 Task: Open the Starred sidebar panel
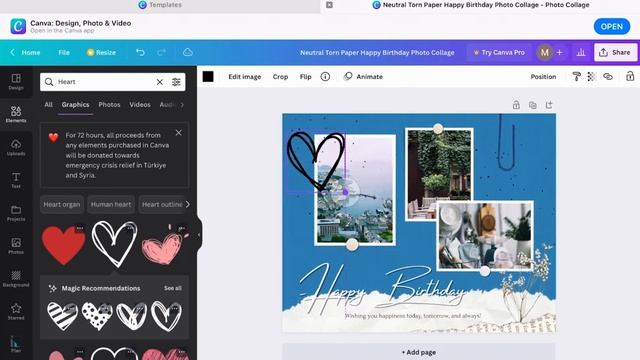point(16,312)
